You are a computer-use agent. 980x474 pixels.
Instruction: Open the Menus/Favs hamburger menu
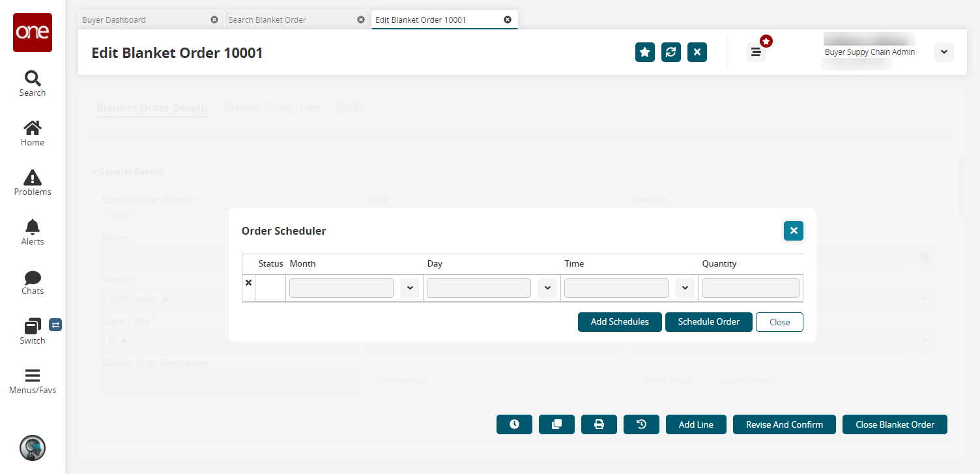pos(32,376)
